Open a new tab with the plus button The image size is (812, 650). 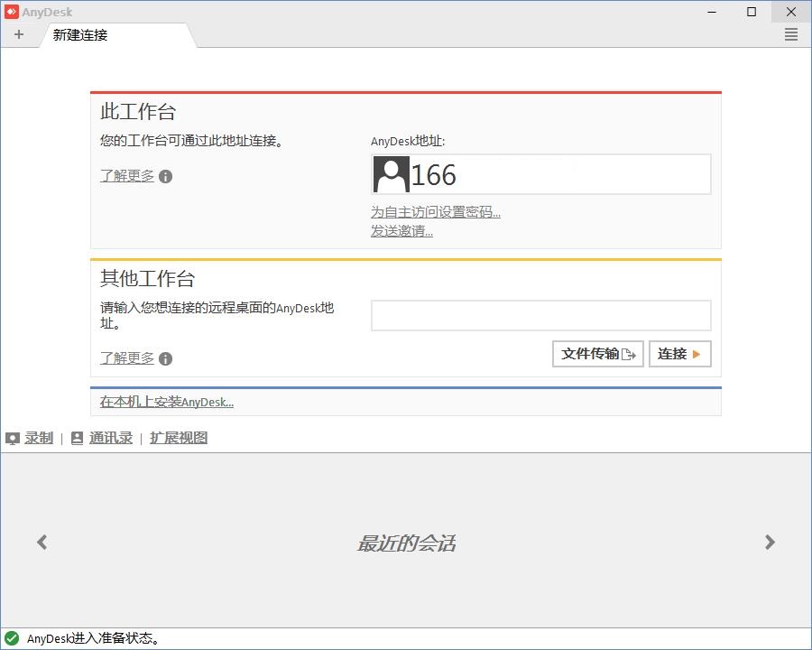(x=19, y=34)
